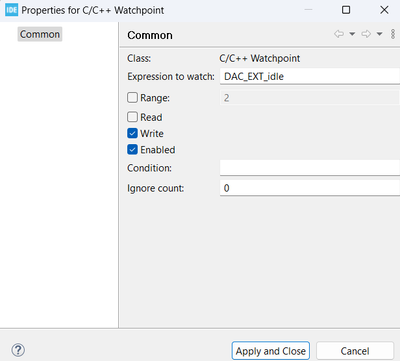Focus the Expression to watch field
Screen dimensions: 400x361
click(310, 76)
